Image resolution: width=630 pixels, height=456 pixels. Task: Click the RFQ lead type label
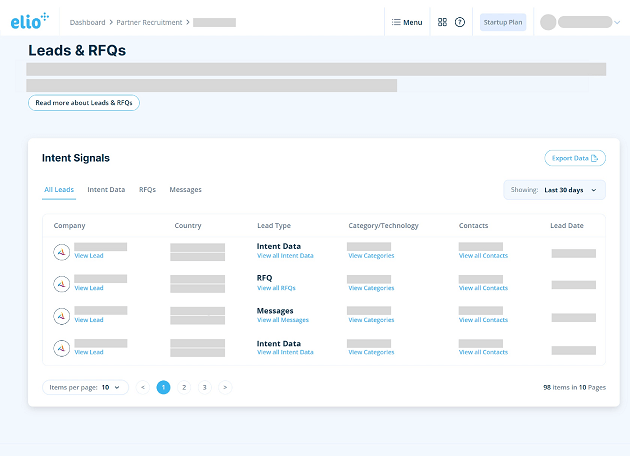264,278
